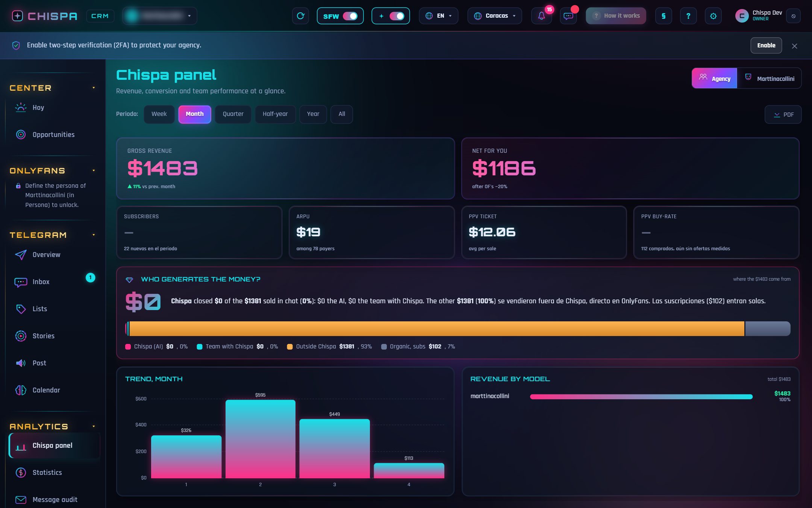Viewport: 812px width, 508px height.
Task: Click the PPV Ticket $12.06 value
Action: click(x=492, y=232)
